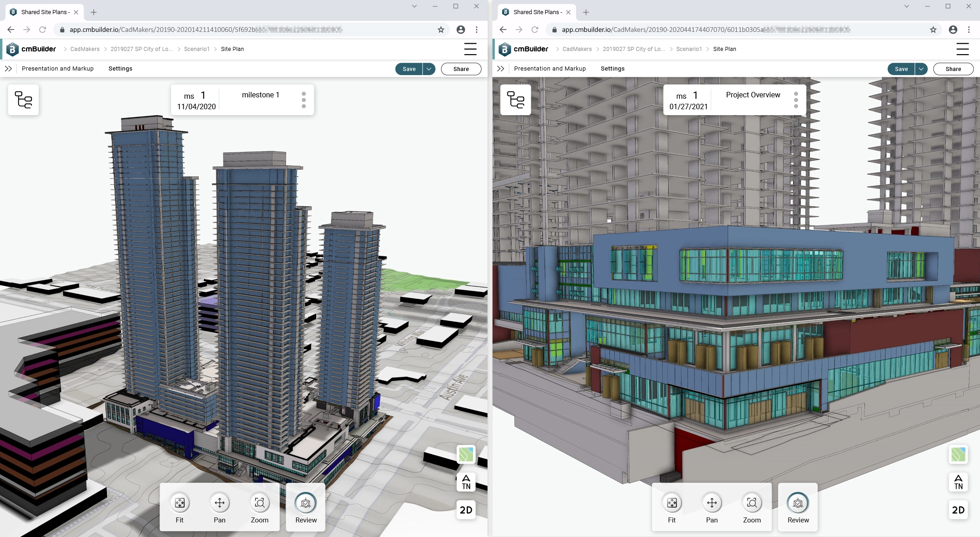Click the TN true north icon, left window

(466, 482)
